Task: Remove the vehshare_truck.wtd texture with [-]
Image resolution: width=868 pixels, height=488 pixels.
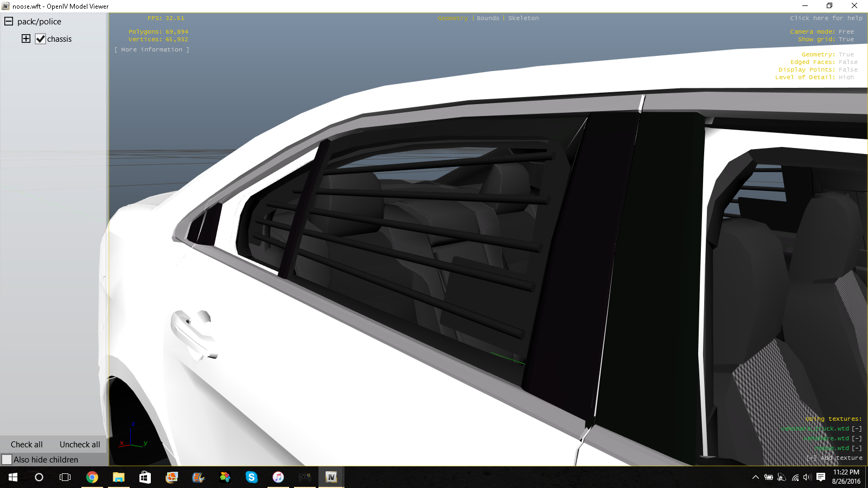Action: click(x=857, y=429)
